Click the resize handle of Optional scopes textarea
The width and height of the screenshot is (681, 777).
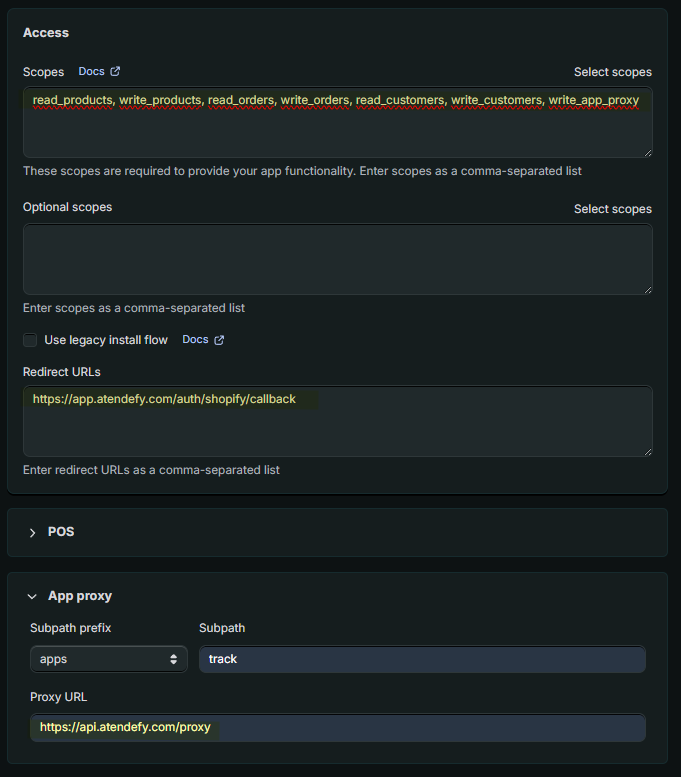pyautogui.click(x=648, y=290)
